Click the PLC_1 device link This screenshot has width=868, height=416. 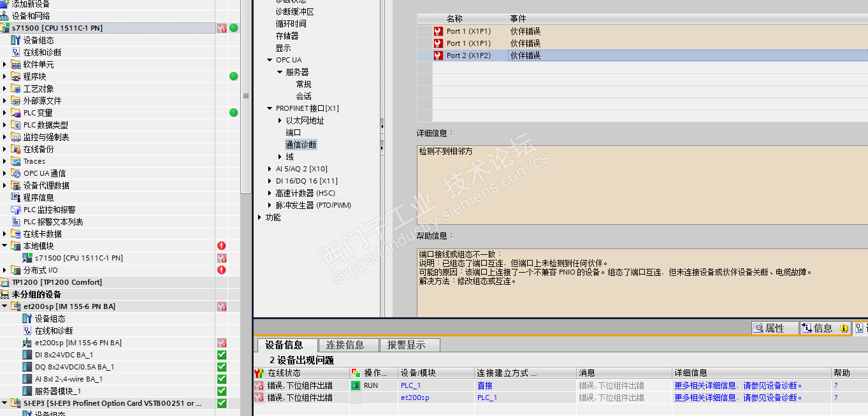(410, 385)
